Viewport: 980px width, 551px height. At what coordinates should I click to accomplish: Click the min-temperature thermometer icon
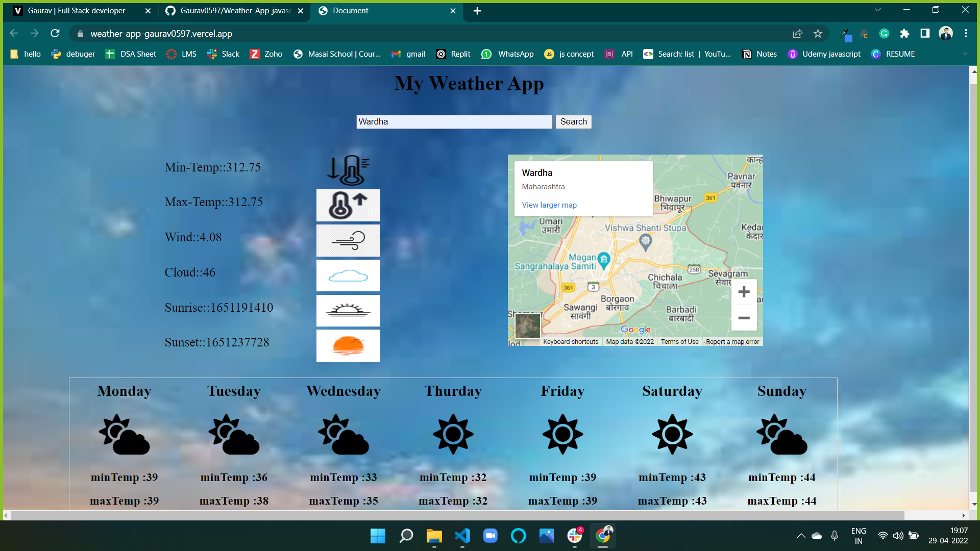(348, 170)
